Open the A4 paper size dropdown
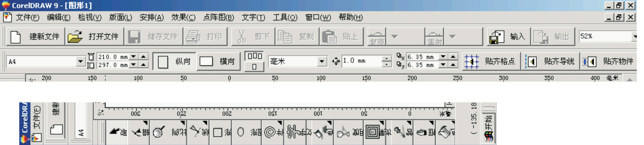The width and height of the screenshot is (644, 145). [x=80, y=61]
